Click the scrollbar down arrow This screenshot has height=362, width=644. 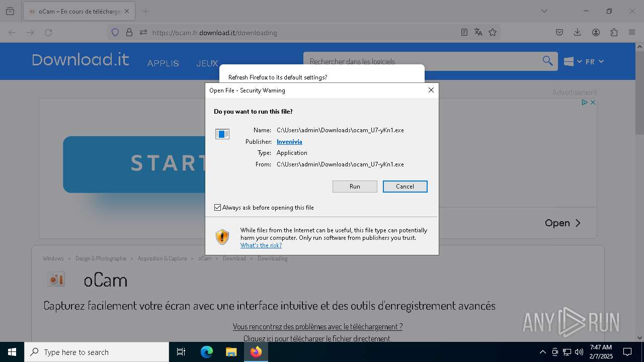click(x=639, y=338)
